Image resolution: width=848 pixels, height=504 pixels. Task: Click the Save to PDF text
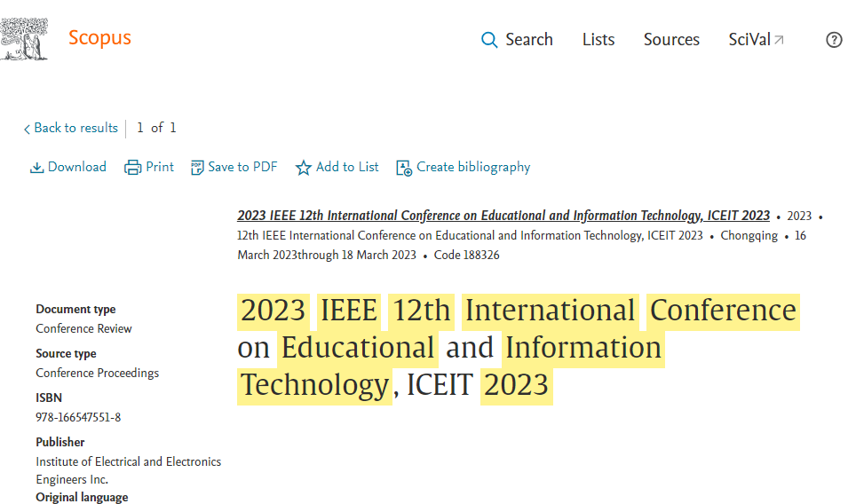coord(242,167)
